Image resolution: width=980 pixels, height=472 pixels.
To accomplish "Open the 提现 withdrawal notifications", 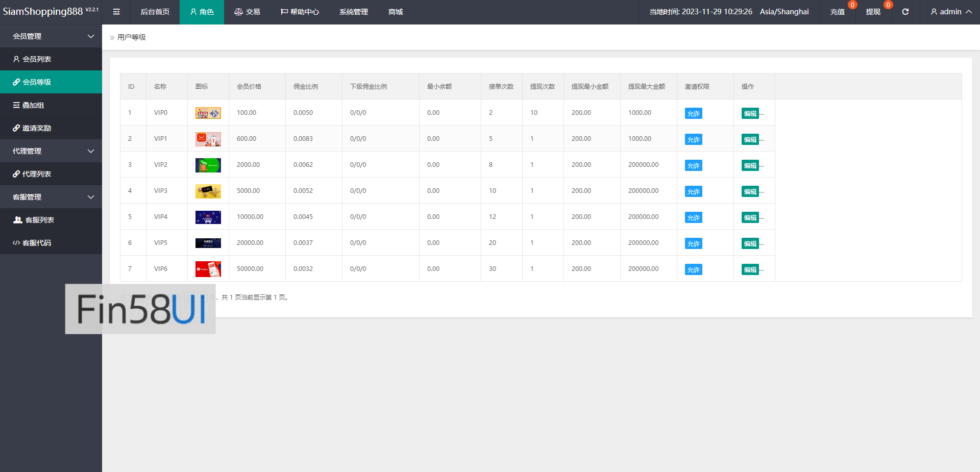I will point(873,12).
